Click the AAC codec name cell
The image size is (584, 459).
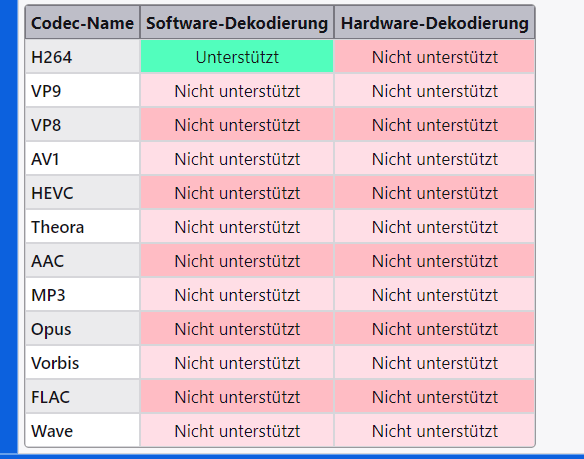tap(82, 260)
